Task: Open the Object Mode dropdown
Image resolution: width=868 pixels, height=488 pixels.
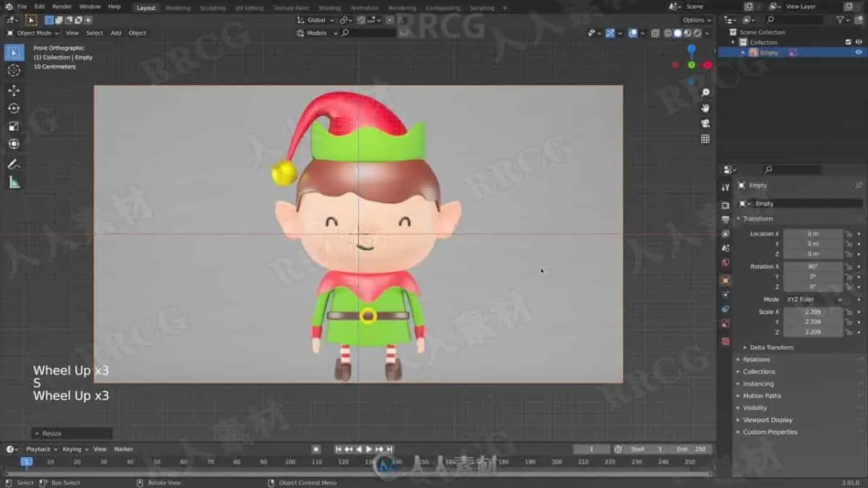Action: (33, 33)
